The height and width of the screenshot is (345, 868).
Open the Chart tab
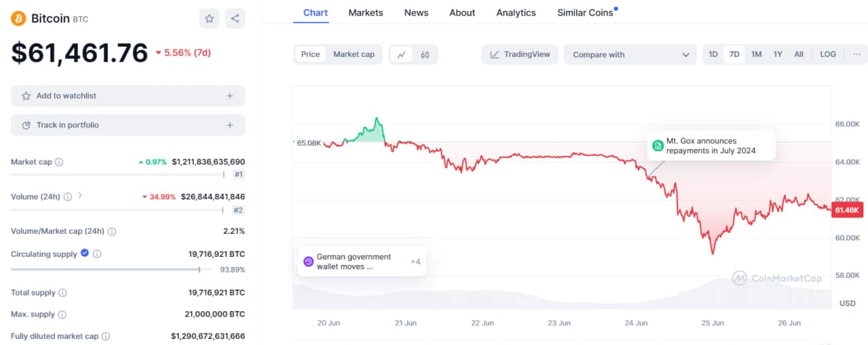[x=315, y=12]
